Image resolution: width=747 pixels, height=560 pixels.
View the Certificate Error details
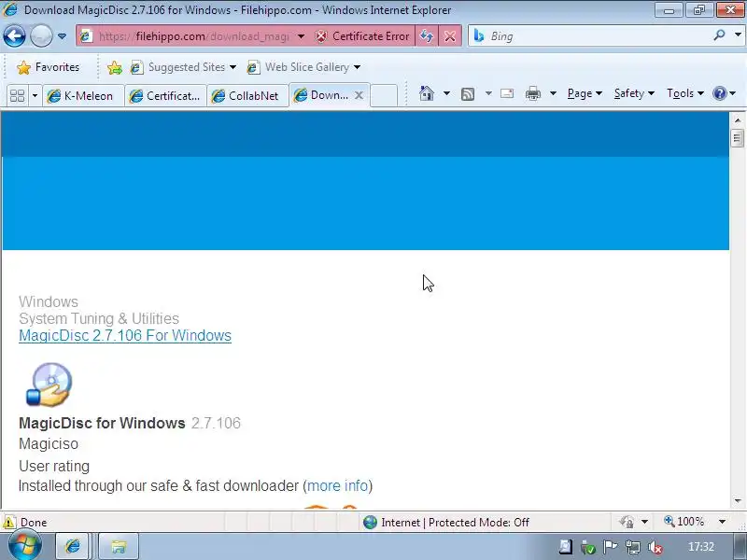pyautogui.click(x=362, y=36)
